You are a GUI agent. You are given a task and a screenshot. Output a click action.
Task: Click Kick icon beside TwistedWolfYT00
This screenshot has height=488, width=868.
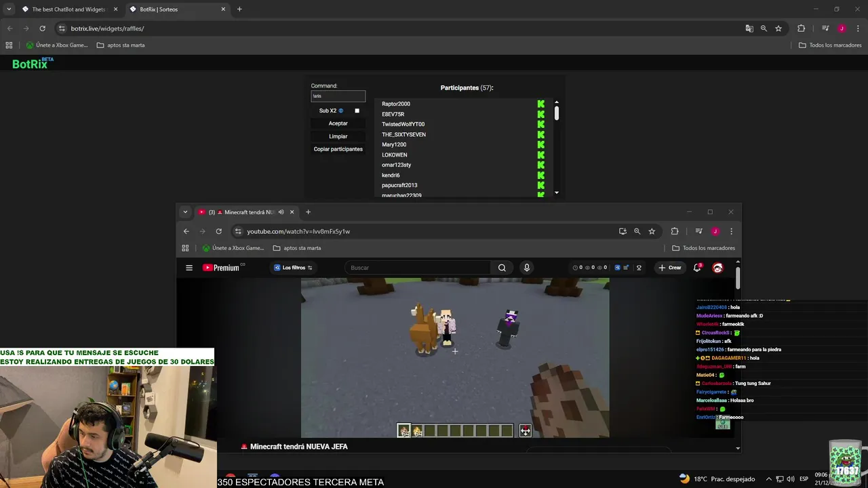[x=541, y=124]
